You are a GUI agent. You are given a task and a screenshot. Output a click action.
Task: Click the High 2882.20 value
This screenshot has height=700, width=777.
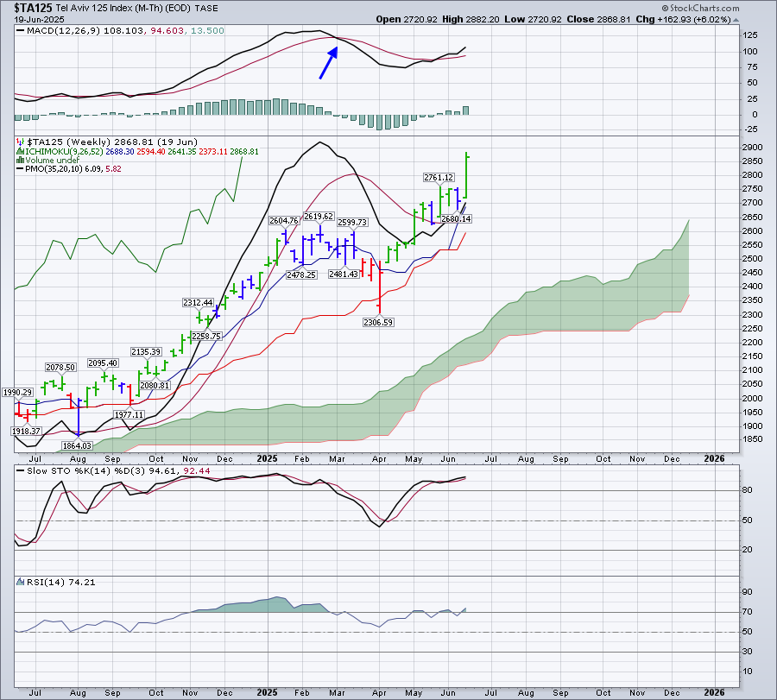[471, 19]
